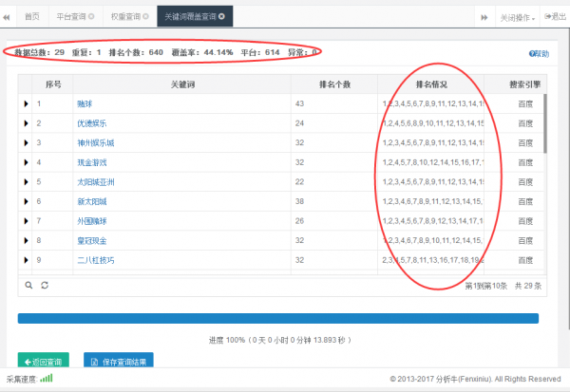Screen dimensions: 570x392
Task: Switch to the 首页 tab
Action: point(31,17)
